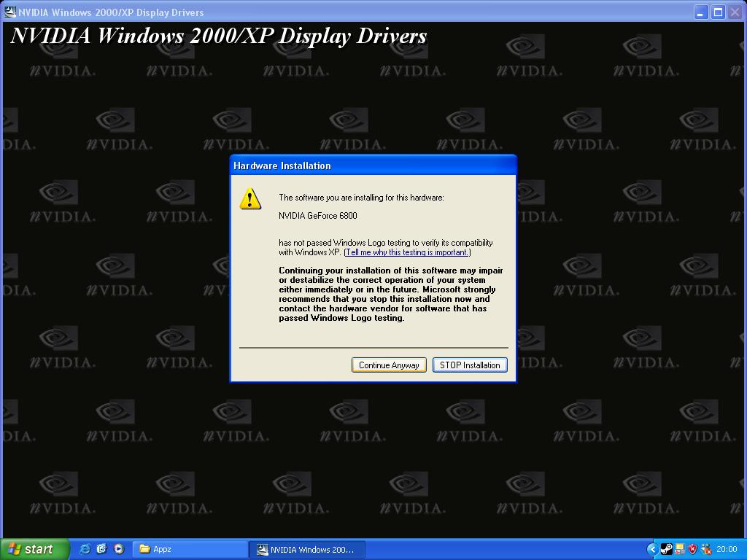Launch Windows Media Player from Quick Launch
747x560 pixels.
pyautogui.click(x=119, y=549)
